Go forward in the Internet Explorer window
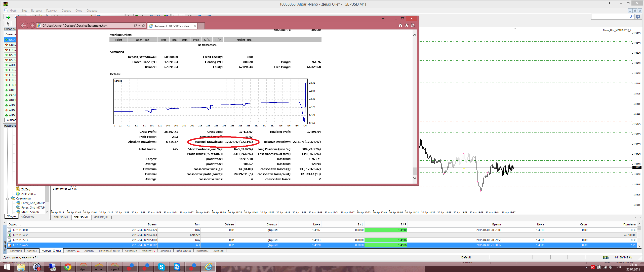The image size is (644, 272). tap(32, 25)
